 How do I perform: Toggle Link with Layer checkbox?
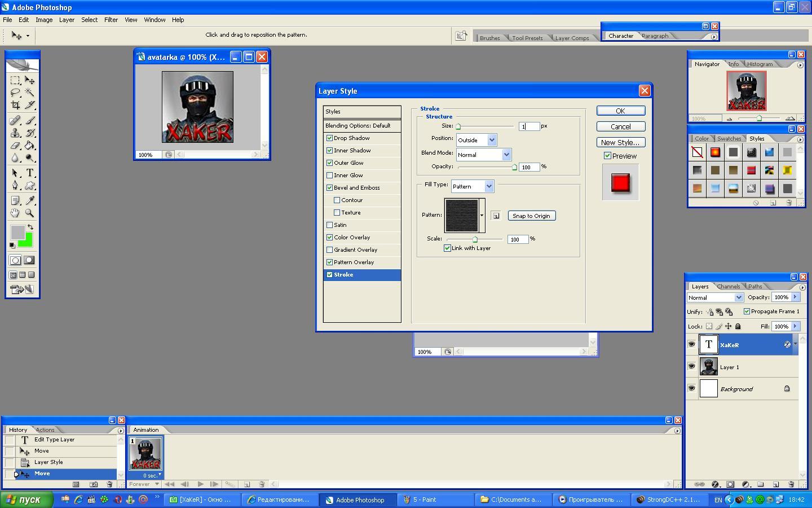[447, 248]
